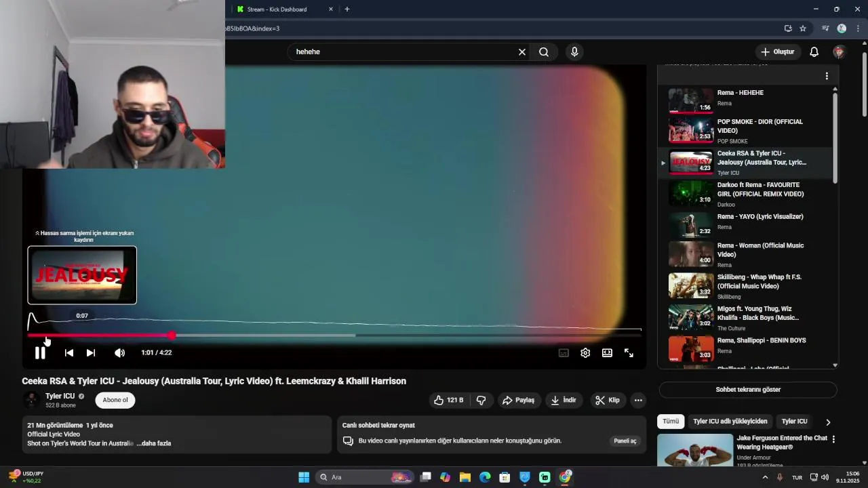Screen dimensions: 868x488
Task: Download video with İndir button
Action: click(x=563, y=400)
